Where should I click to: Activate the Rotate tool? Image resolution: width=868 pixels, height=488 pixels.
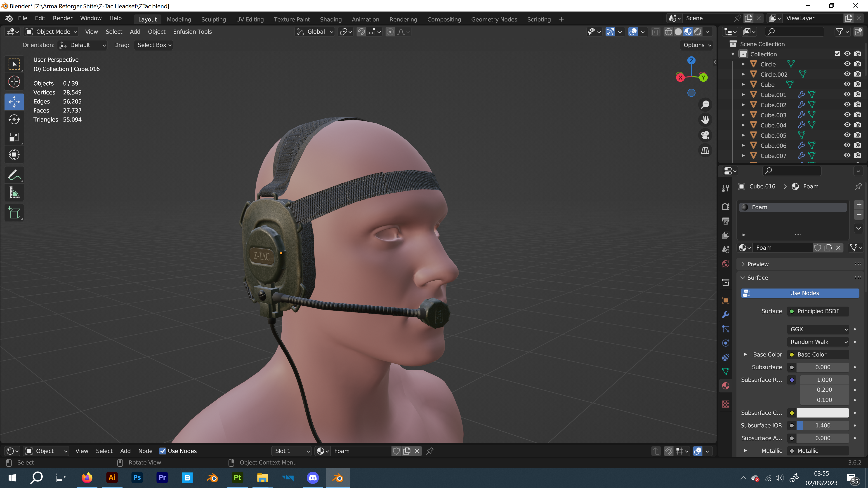pos(14,119)
